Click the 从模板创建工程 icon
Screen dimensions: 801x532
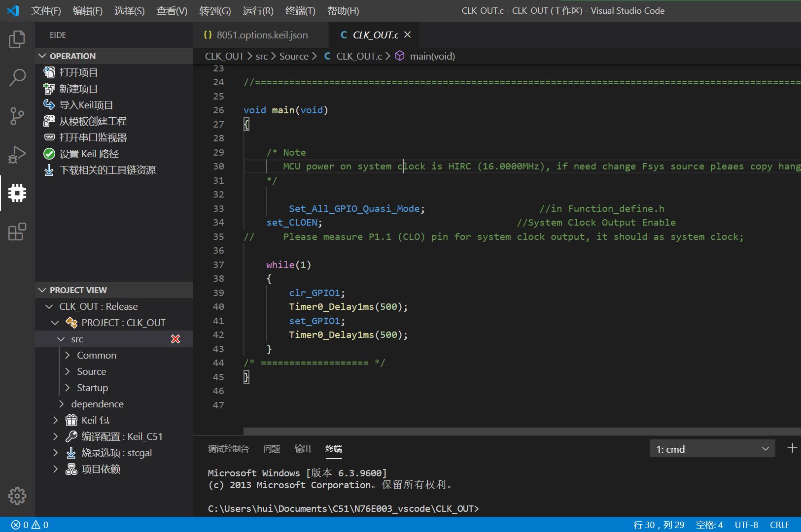point(49,121)
